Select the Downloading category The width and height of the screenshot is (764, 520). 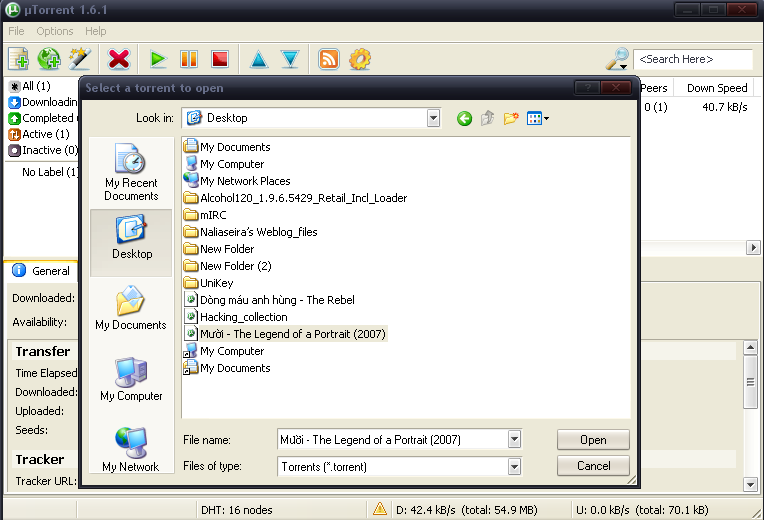coord(43,102)
